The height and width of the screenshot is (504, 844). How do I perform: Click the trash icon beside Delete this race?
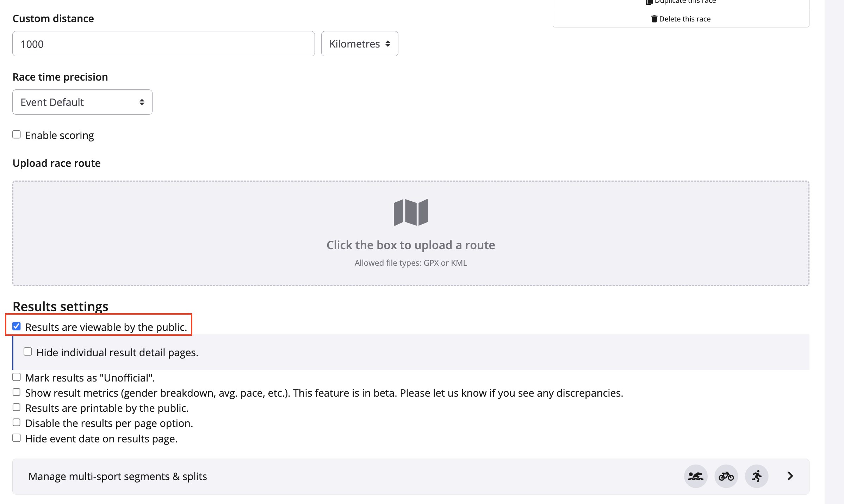tap(654, 19)
